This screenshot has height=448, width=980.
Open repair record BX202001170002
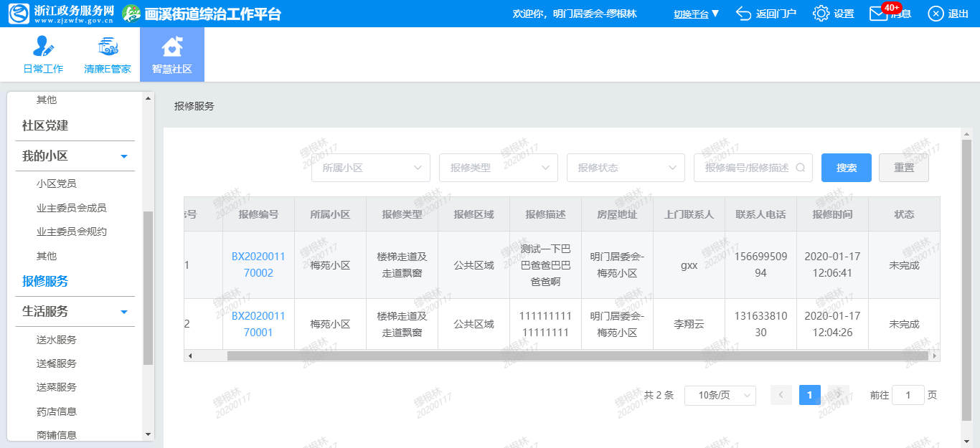point(258,264)
